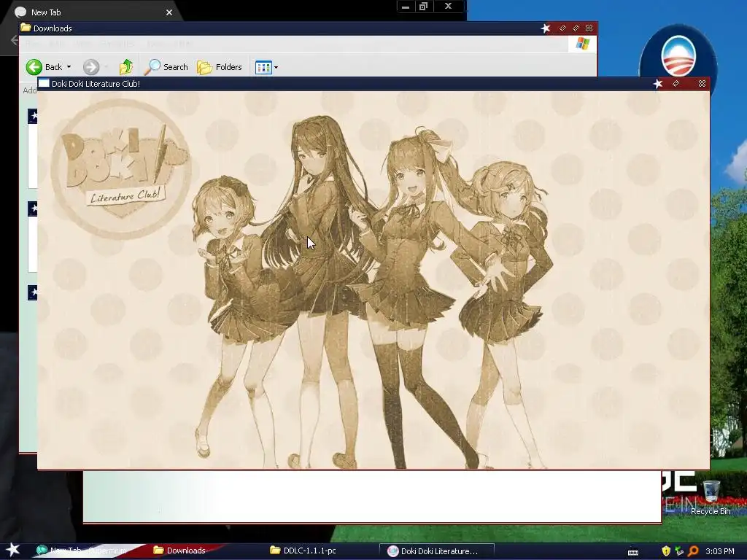Screen dimensions: 747x560
Task: Open the star Start button on taskbar
Action: pos(12,550)
